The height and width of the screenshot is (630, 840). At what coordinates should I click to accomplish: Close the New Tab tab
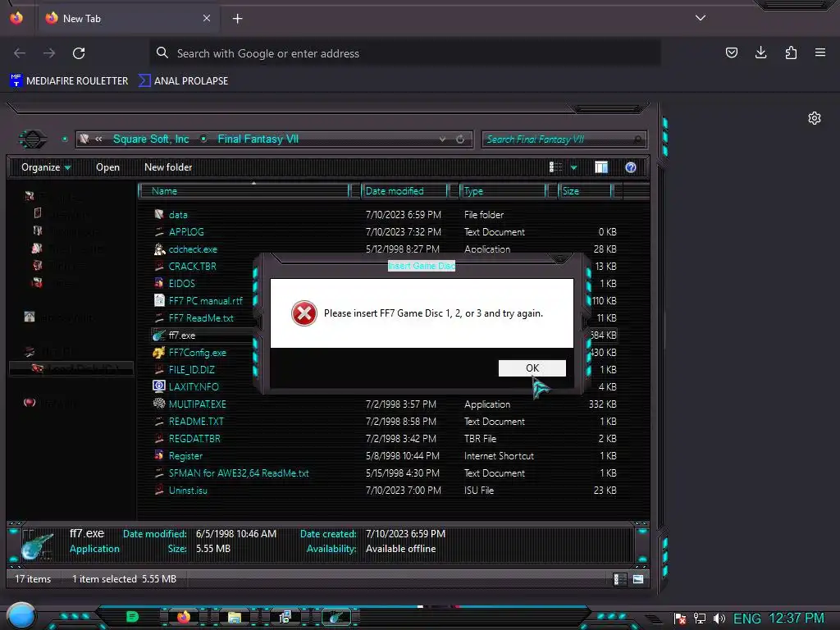point(207,18)
